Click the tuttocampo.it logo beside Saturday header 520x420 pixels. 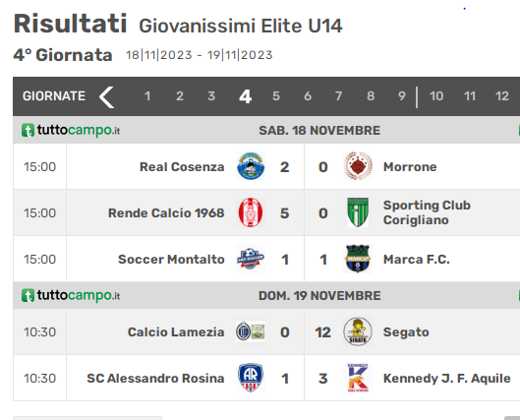[x=71, y=130]
